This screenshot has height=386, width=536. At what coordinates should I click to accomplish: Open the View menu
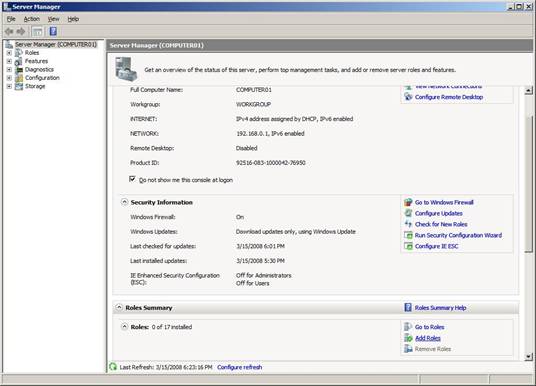click(x=53, y=19)
